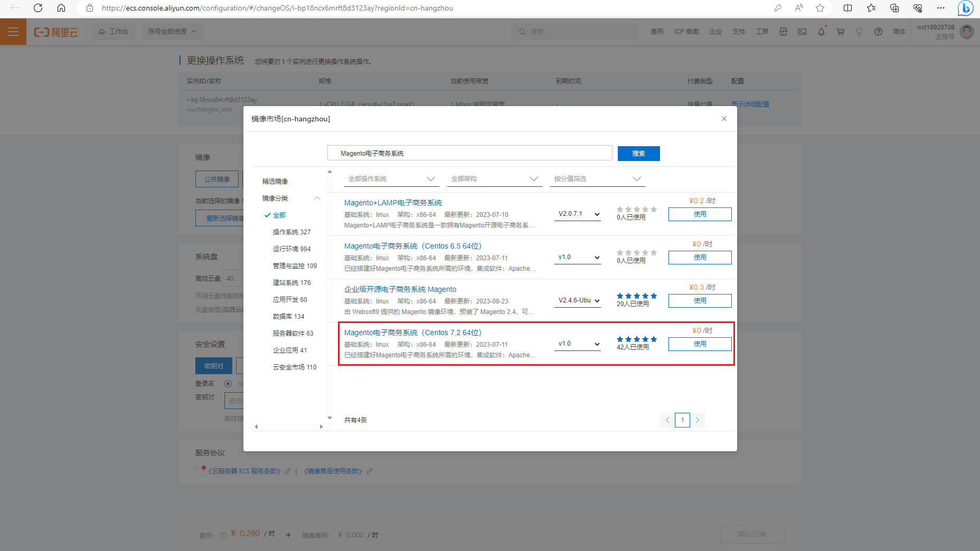Image resolution: width=980 pixels, height=551 pixels.
Task: Expand the 全部架构 filter dropdown
Action: coord(495,179)
